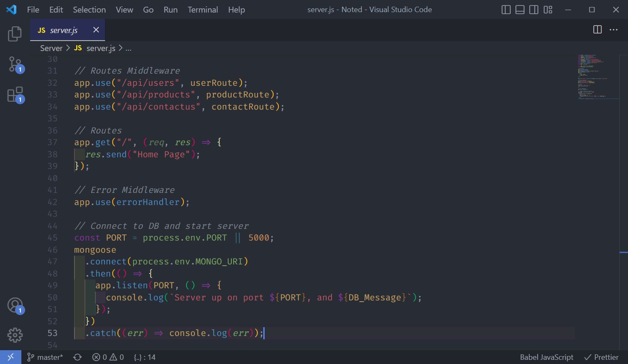628x364 pixels.
Task: Click the mongoose identifier on line 46
Action: pyautogui.click(x=95, y=250)
